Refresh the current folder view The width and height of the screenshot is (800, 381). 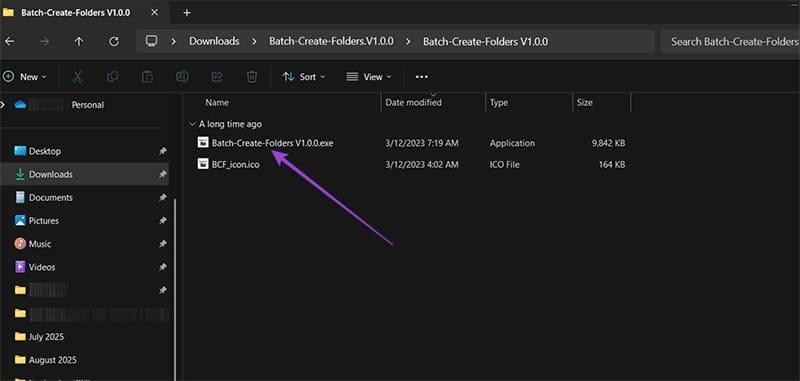tap(114, 41)
